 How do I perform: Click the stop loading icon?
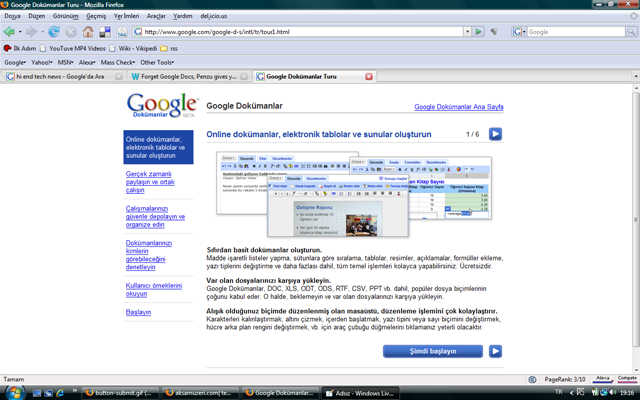pyautogui.click(x=71, y=31)
